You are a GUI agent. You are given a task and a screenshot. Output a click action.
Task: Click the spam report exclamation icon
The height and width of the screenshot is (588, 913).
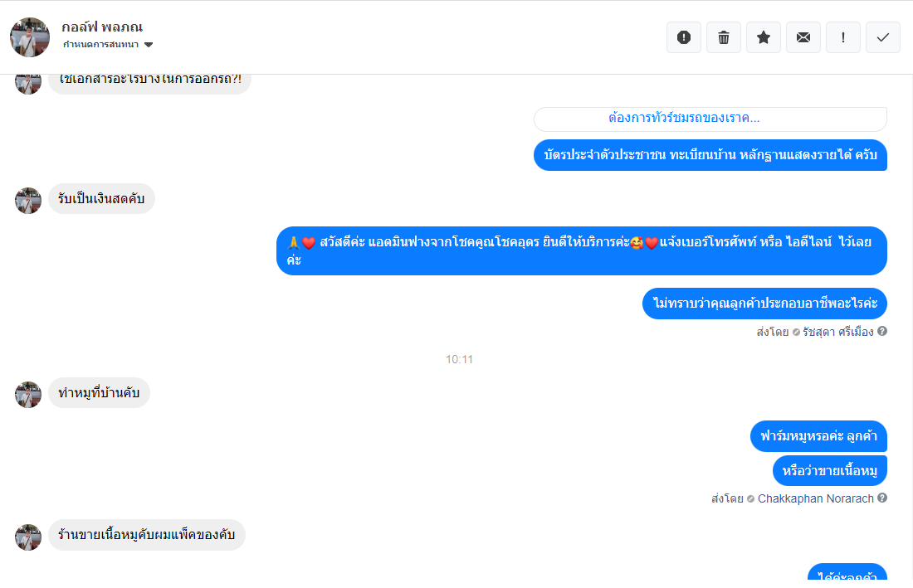pos(684,38)
